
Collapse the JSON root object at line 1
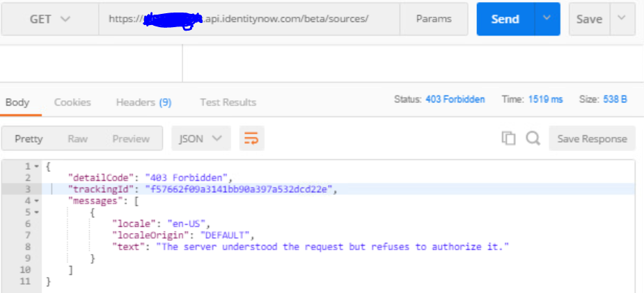point(36,167)
